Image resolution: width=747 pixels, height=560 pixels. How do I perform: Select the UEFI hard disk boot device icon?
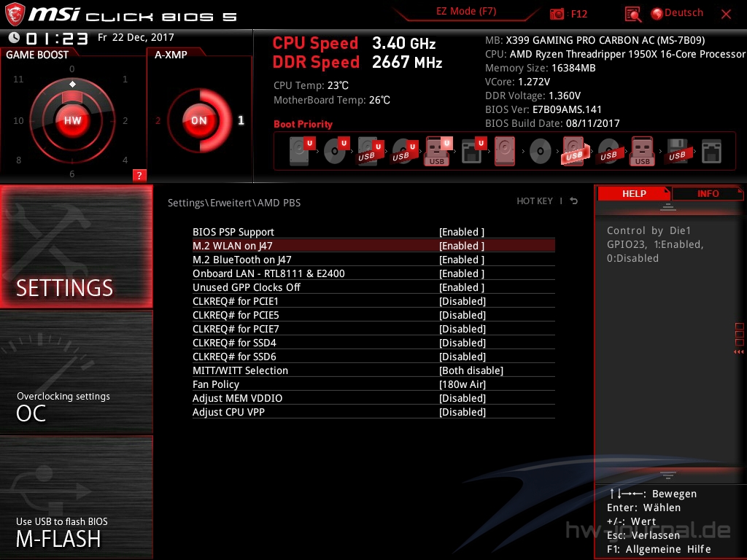(x=301, y=151)
